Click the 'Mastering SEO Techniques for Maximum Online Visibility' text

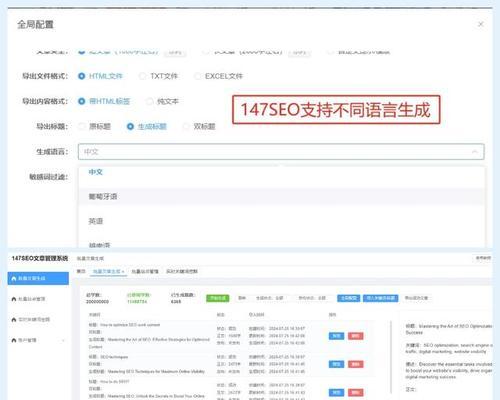click(156, 371)
